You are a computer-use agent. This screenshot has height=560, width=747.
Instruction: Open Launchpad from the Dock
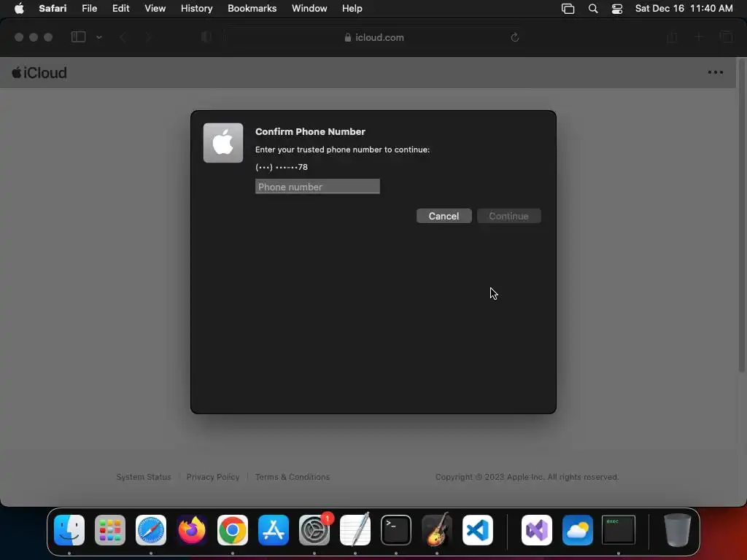[x=110, y=530]
